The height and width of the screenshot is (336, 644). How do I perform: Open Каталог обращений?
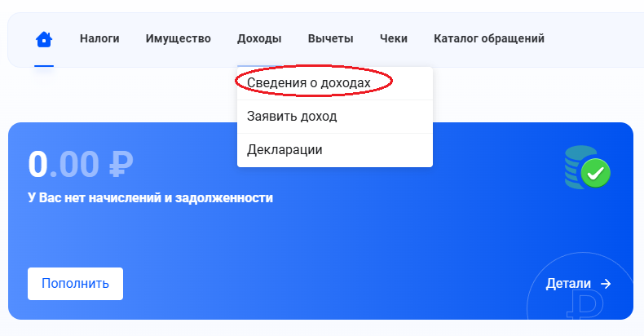click(x=488, y=38)
